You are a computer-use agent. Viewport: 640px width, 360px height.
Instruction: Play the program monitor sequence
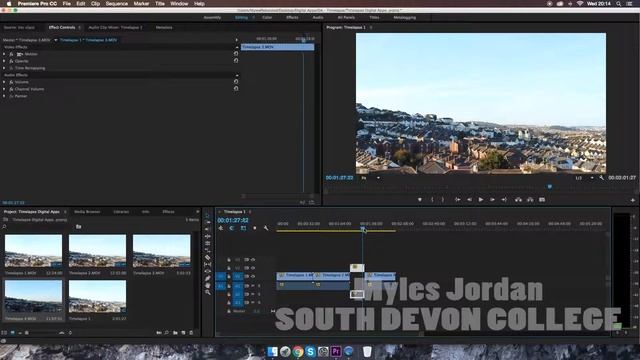coord(481,200)
